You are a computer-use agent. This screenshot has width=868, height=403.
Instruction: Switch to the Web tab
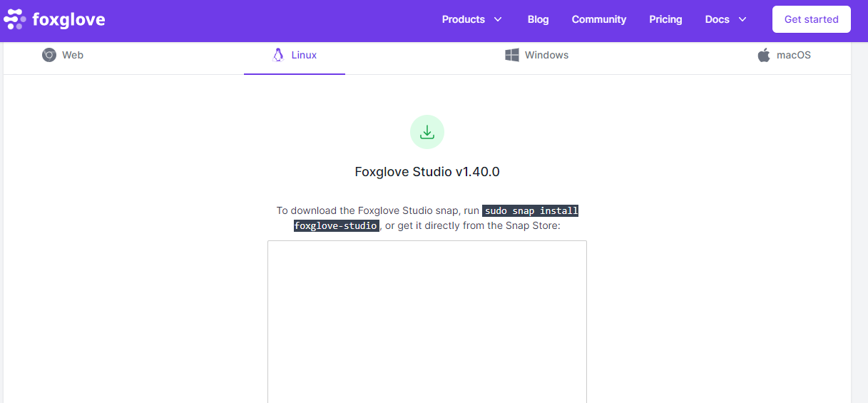[x=62, y=55]
